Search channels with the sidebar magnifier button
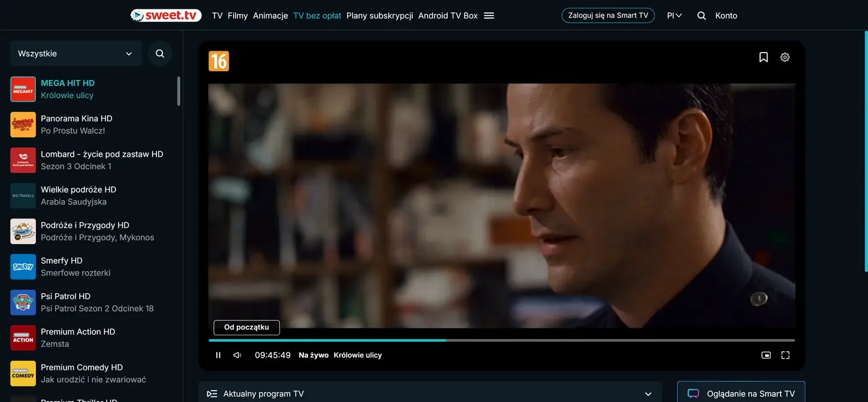This screenshot has width=868, height=402. [160, 54]
